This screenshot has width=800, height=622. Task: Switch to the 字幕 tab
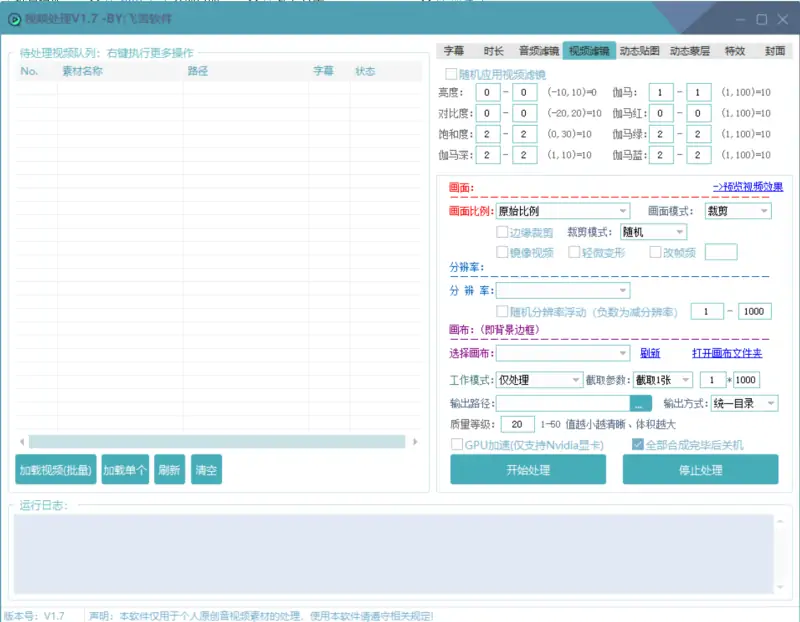[x=453, y=50]
